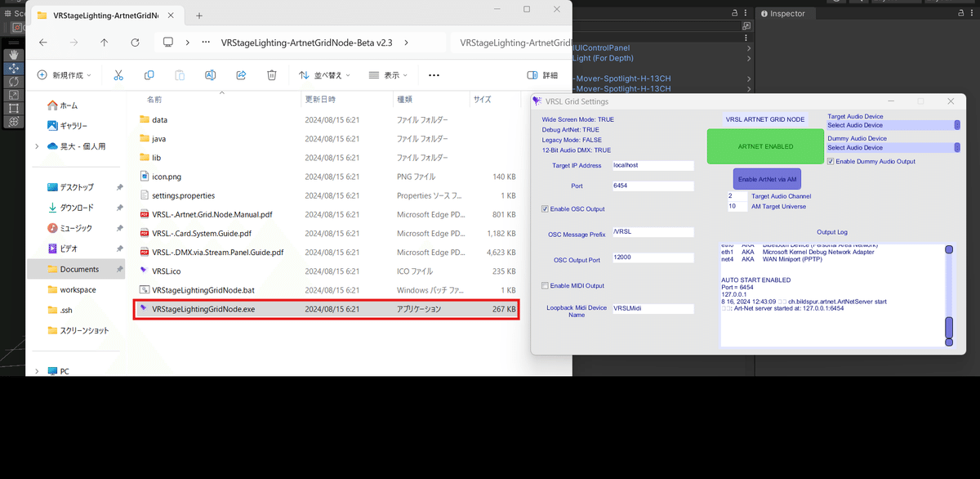Select the data folder row
Screen dimensions: 980x479
326,119
